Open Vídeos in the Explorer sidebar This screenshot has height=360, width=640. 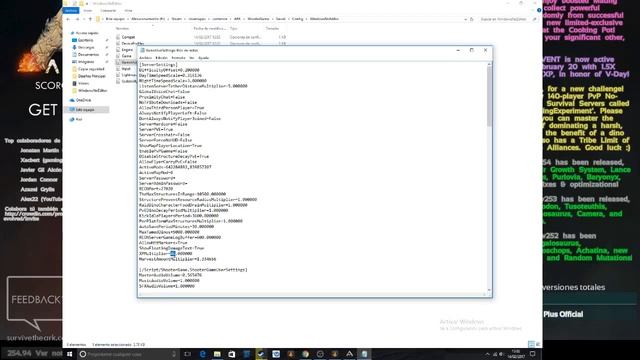(83, 83)
